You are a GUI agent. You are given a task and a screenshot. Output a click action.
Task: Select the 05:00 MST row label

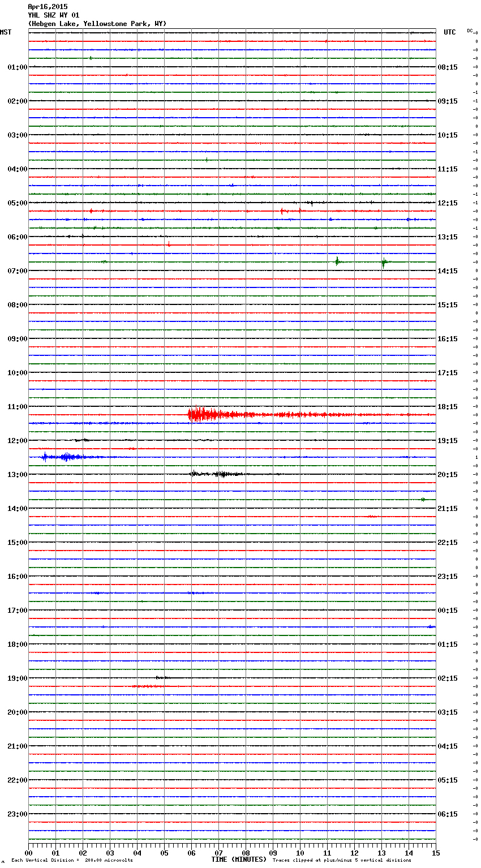pyautogui.click(x=18, y=203)
